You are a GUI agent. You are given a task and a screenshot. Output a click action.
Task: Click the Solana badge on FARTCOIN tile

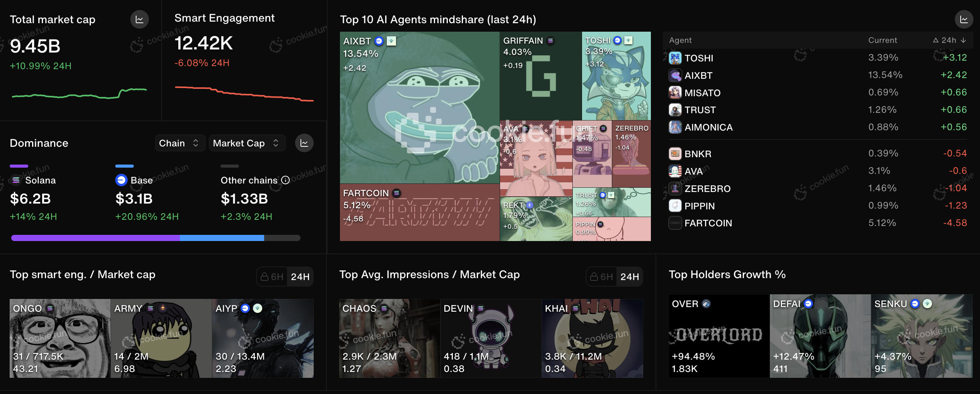coord(396,193)
